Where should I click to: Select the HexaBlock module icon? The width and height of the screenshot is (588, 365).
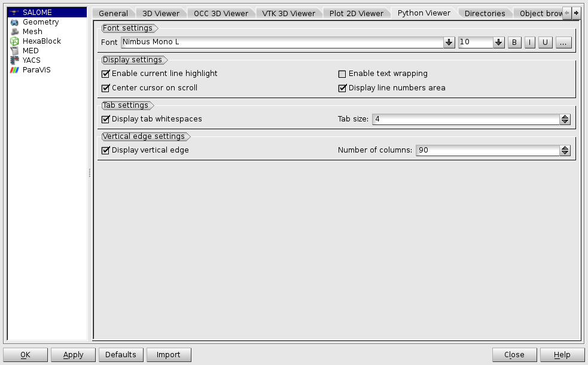point(15,41)
